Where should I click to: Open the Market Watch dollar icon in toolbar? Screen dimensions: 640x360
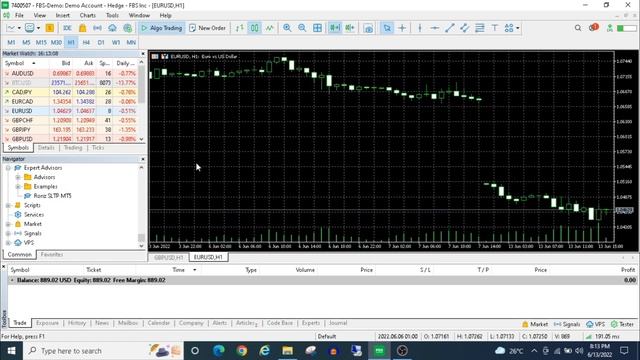(50, 28)
